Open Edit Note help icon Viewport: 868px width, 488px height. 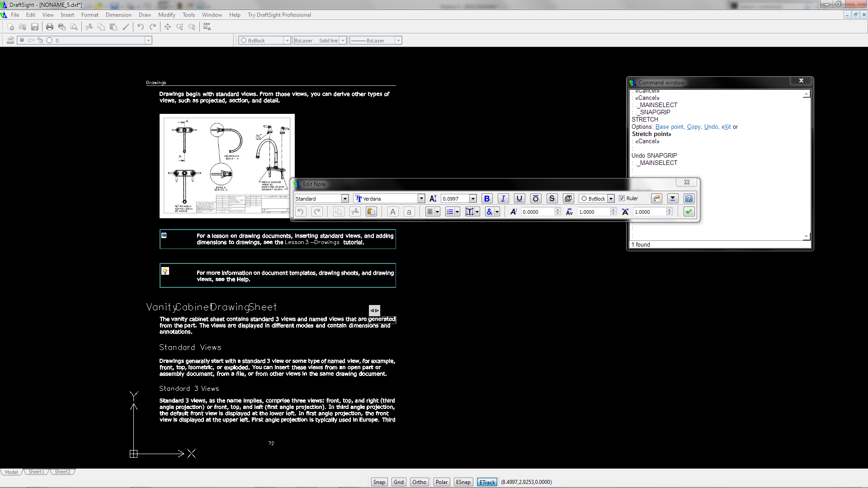click(689, 198)
